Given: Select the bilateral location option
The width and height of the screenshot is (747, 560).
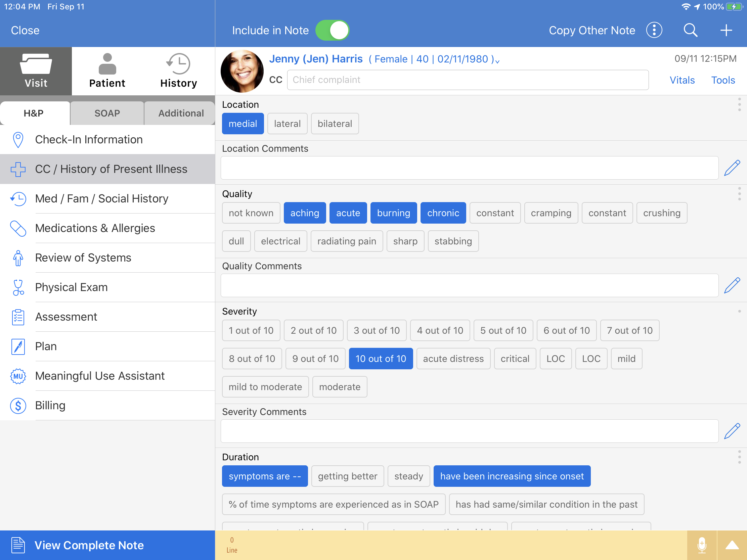Looking at the screenshot, I should pyautogui.click(x=335, y=124).
